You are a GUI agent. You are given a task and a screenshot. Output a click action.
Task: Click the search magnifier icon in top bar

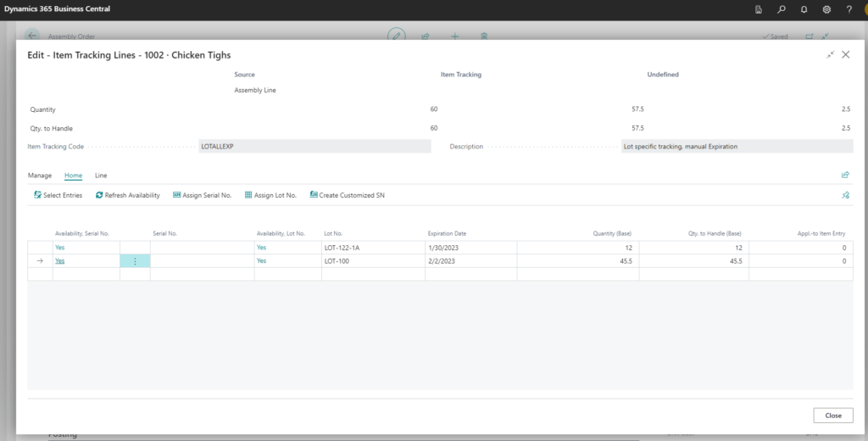(782, 9)
